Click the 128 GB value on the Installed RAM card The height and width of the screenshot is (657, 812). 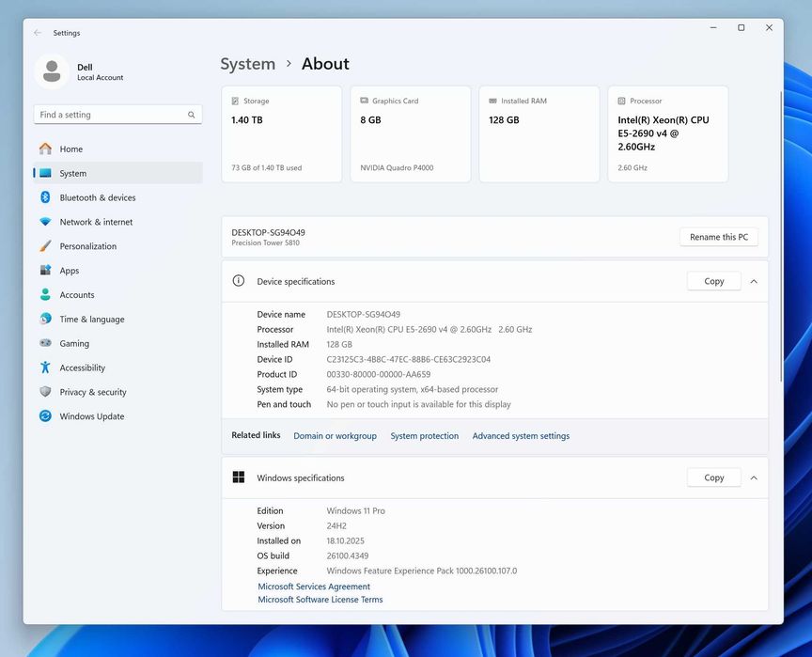point(504,119)
